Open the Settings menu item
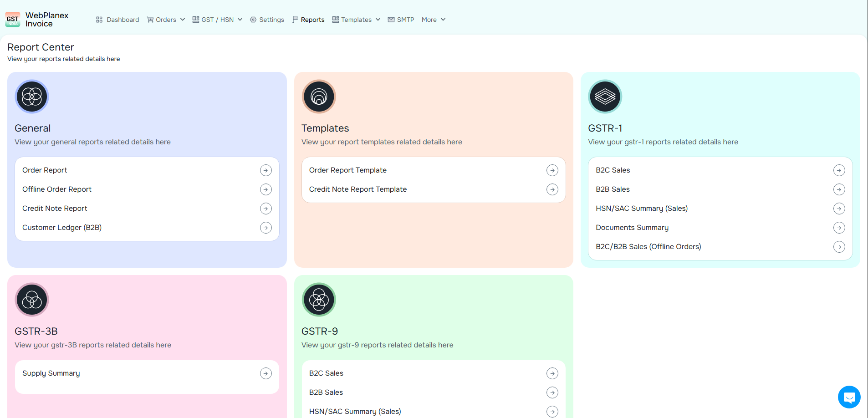This screenshot has height=418, width=868. pyautogui.click(x=267, y=20)
